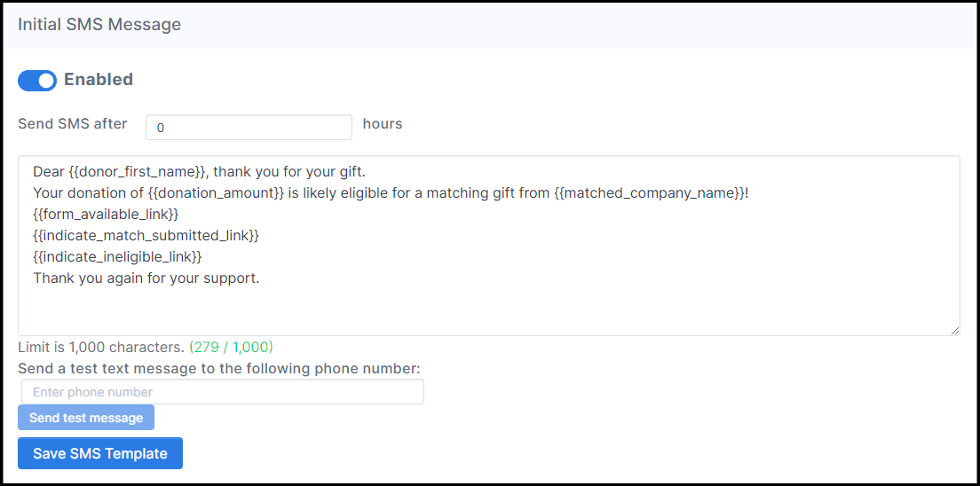Click the 'Send SMS after' label

point(73,124)
